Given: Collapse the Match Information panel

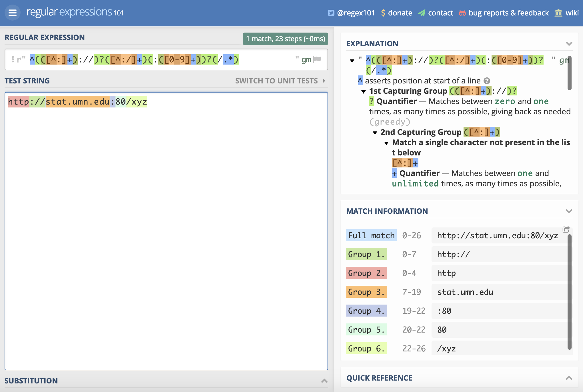Looking at the screenshot, I should point(569,211).
